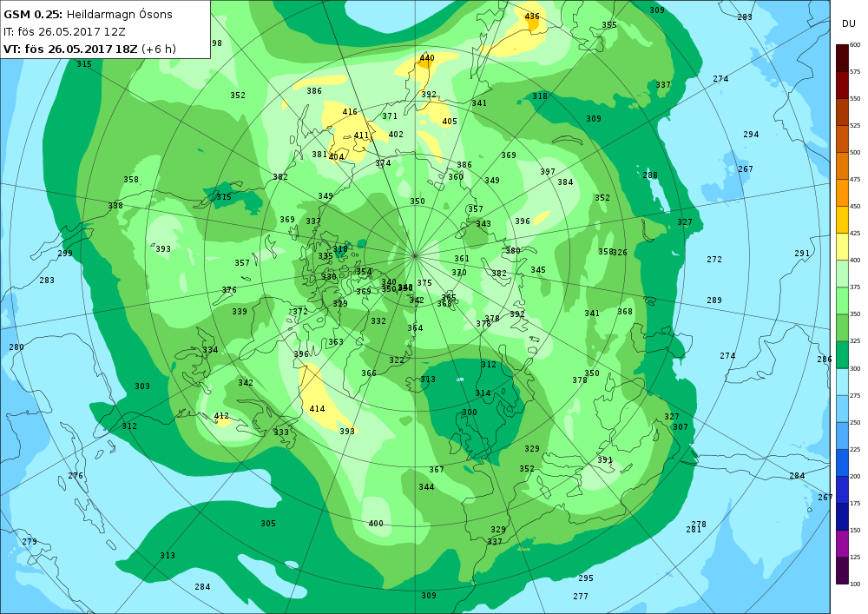The height and width of the screenshot is (614, 868).
Task: Select the 376 map value
Action: pos(229,290)
